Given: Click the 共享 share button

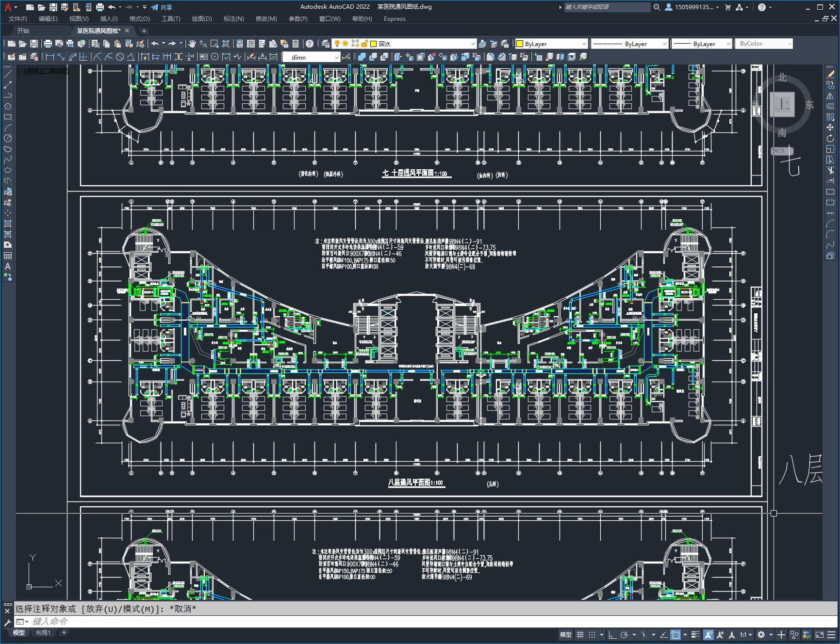Looking at the screenshot, I should 162,7.
